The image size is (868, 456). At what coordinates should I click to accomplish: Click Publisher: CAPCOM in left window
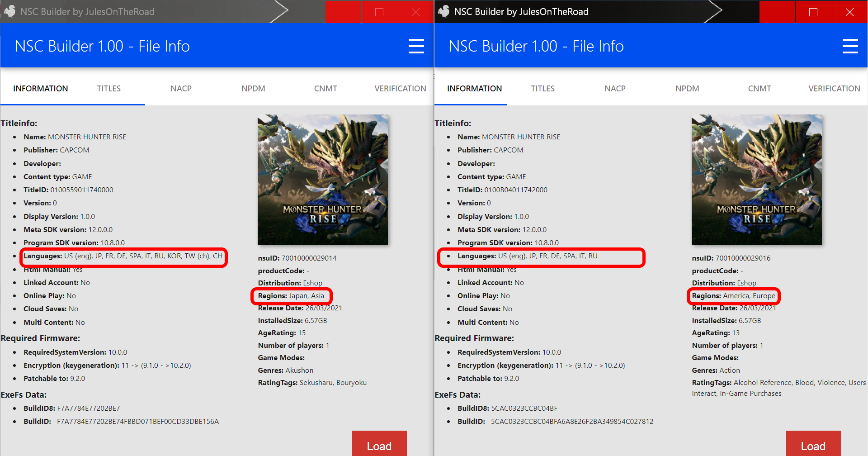pos(57,150)
